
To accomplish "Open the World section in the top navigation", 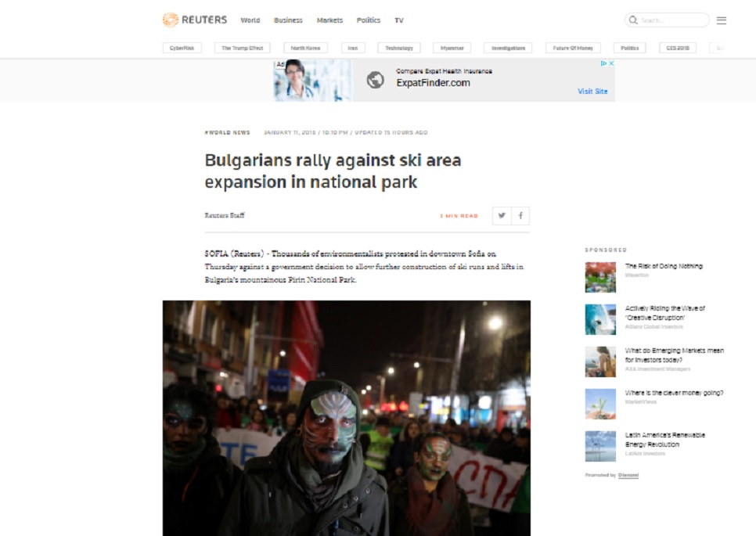I will tap(250, 20).
